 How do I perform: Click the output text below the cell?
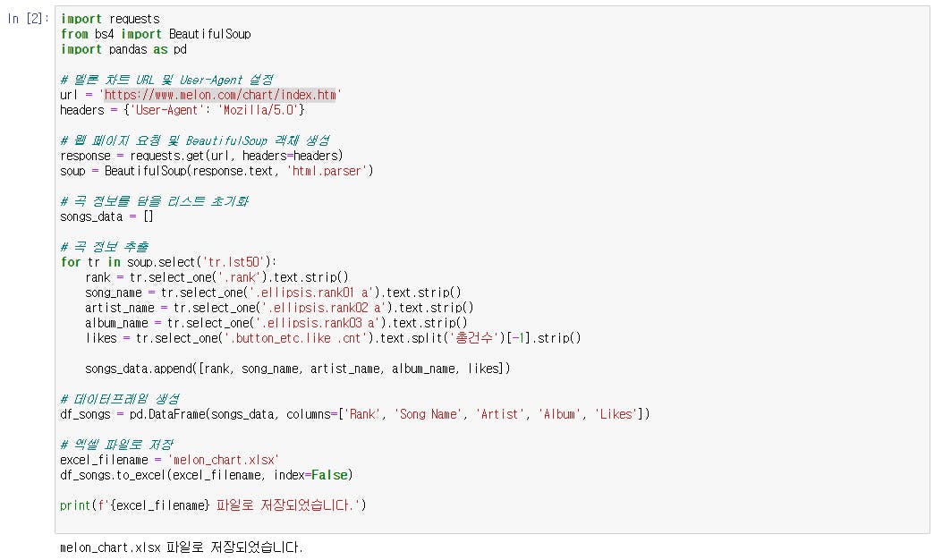[x=181, y=547]
